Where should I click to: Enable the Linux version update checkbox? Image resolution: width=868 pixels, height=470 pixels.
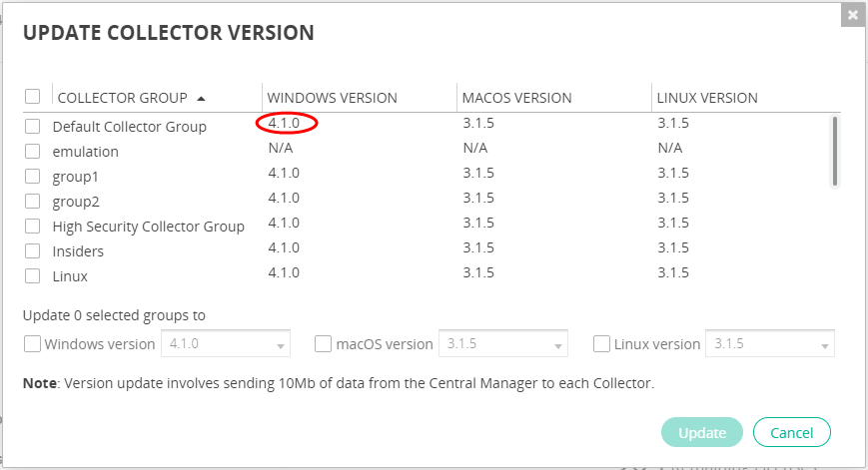pos(602,344)
